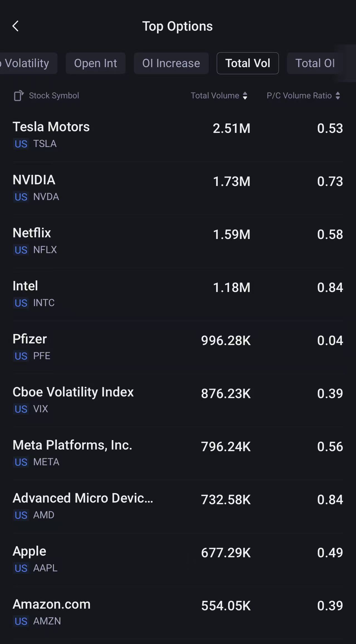Screen dimensions: 356x644
Task: Select the OI Increase tab
Action: tap(171, 63)
